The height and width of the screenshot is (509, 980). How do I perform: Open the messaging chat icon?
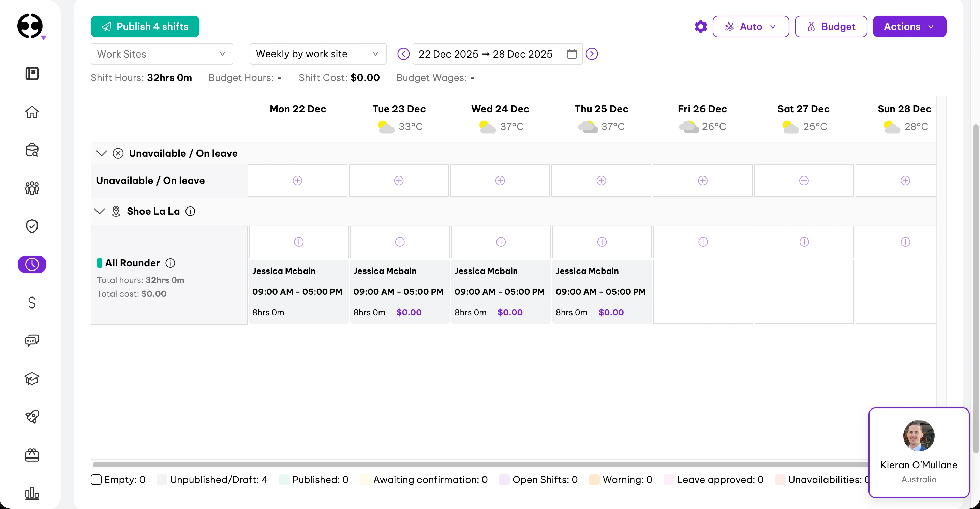pyautogui.click(x=32, y=340)
